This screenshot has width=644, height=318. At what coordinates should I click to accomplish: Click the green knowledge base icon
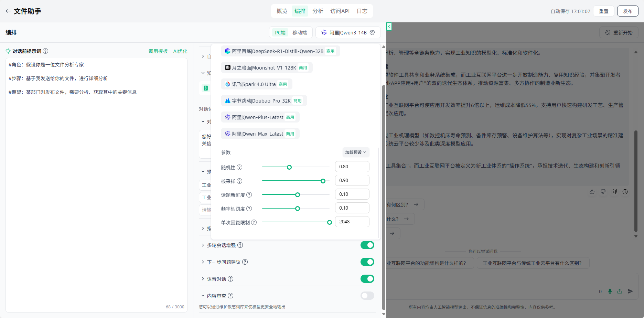tap(206, 88)
